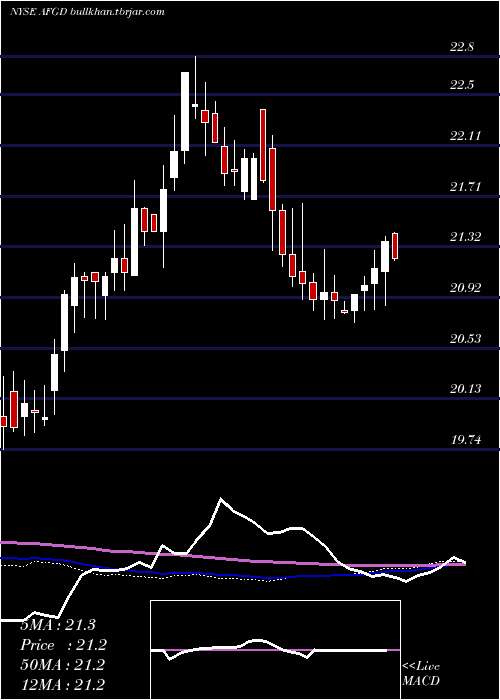The image size is (500, 700).
Task: Click the 22.11 price level label
Action: pyautogui.click(x=466, y=136)
